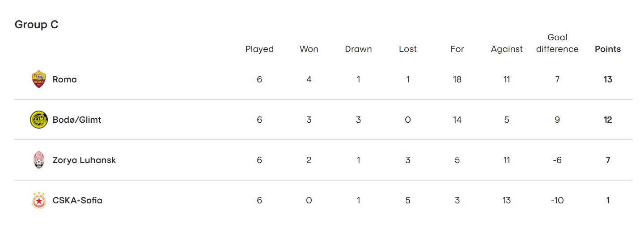This screenshot has width=644, height=228.
Task: Click the Points column header
Action: tap(608, 49)
